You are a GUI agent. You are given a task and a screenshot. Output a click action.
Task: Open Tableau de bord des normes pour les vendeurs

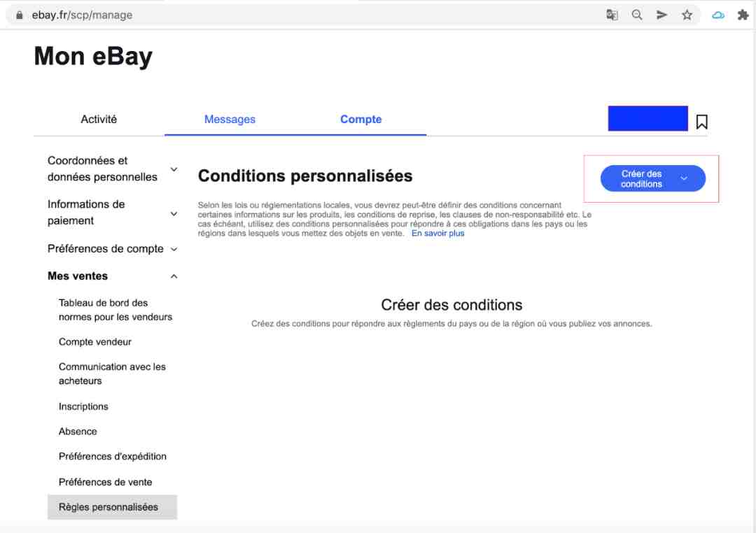click(115, 310)
